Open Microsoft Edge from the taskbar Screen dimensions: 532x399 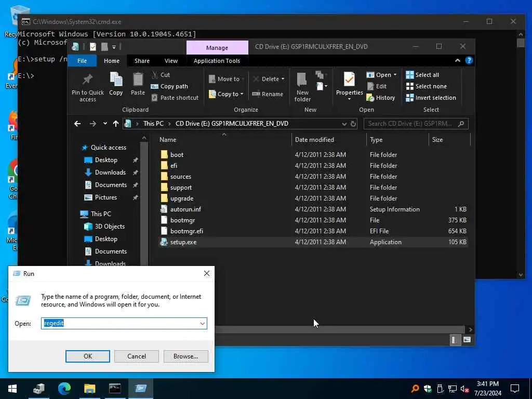point(64,389)
